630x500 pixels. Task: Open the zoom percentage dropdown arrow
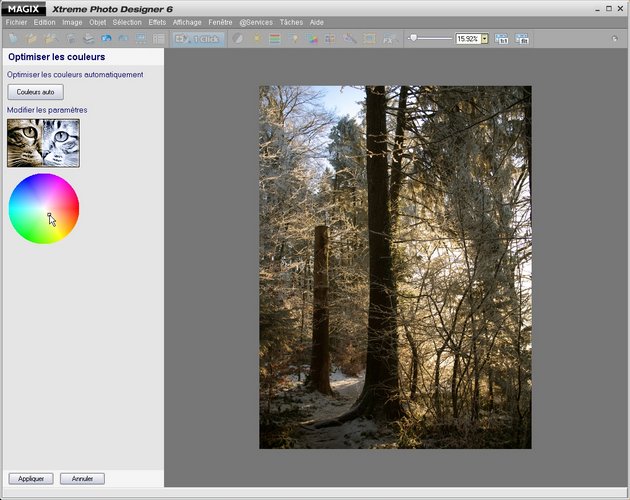tap(485, 38)
